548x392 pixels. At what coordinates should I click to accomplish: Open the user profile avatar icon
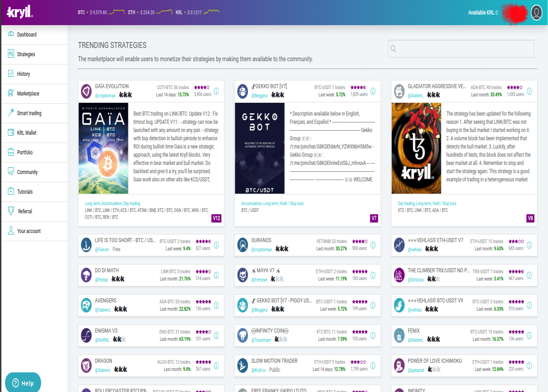[537, 12]
